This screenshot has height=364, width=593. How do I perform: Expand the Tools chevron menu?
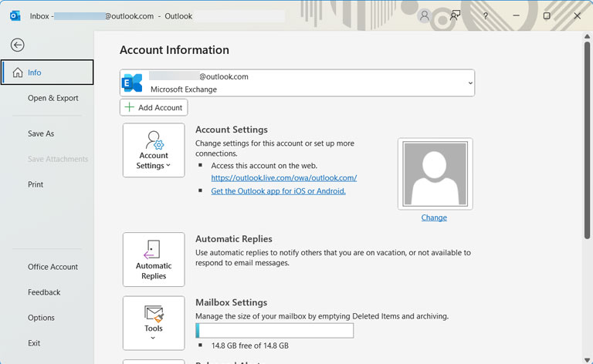(x=153, y=338)
